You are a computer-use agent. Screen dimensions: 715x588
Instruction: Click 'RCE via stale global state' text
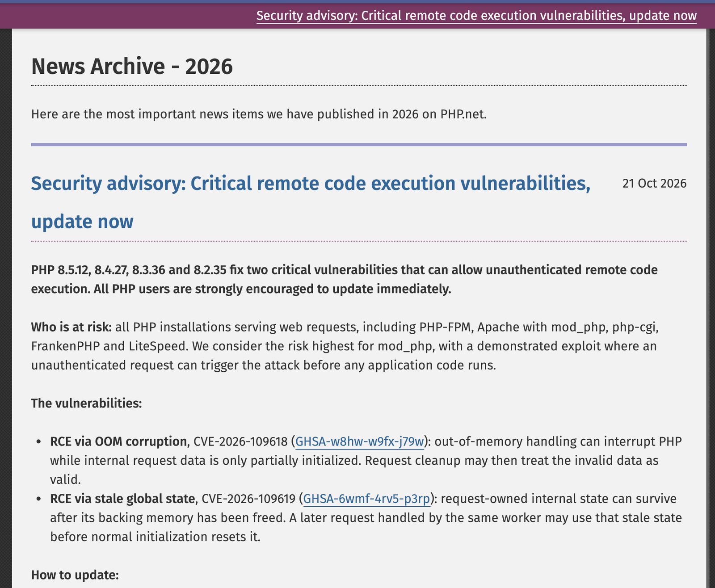(122, 499)
